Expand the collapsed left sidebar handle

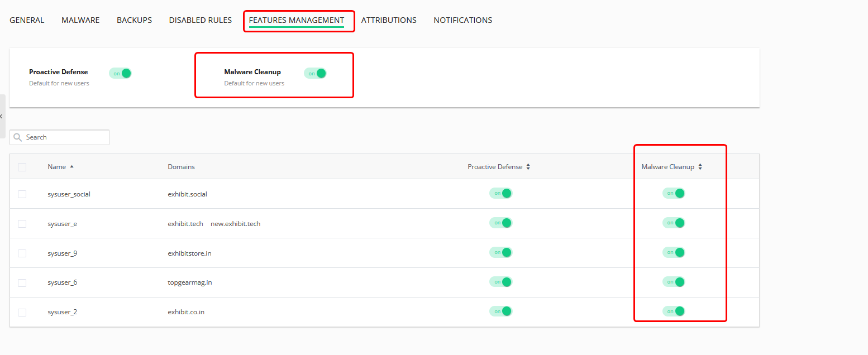click(x=2, y=116)
